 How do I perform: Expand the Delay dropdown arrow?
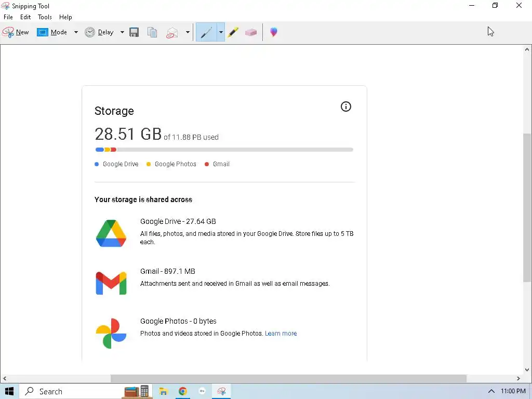122,32
